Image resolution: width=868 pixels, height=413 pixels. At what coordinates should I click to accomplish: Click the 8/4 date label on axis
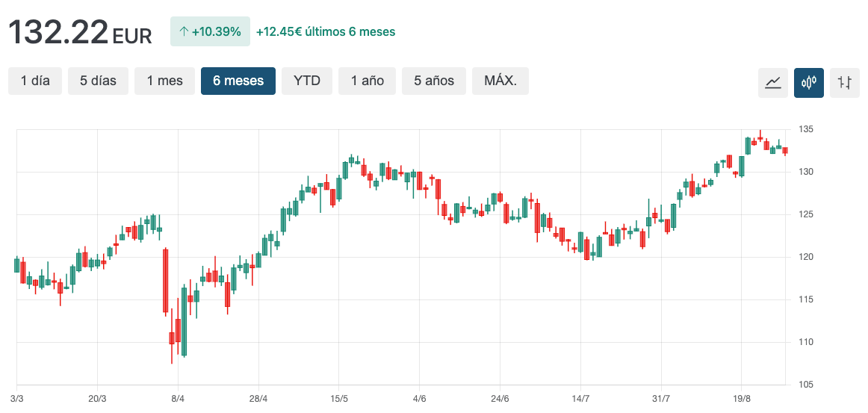[x=178, y=398]
